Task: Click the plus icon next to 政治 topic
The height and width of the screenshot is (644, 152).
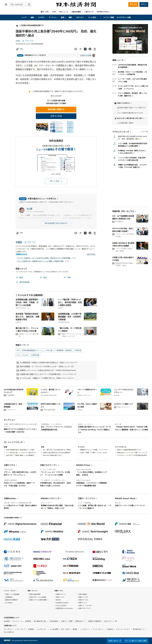Action: pos(41,277)
